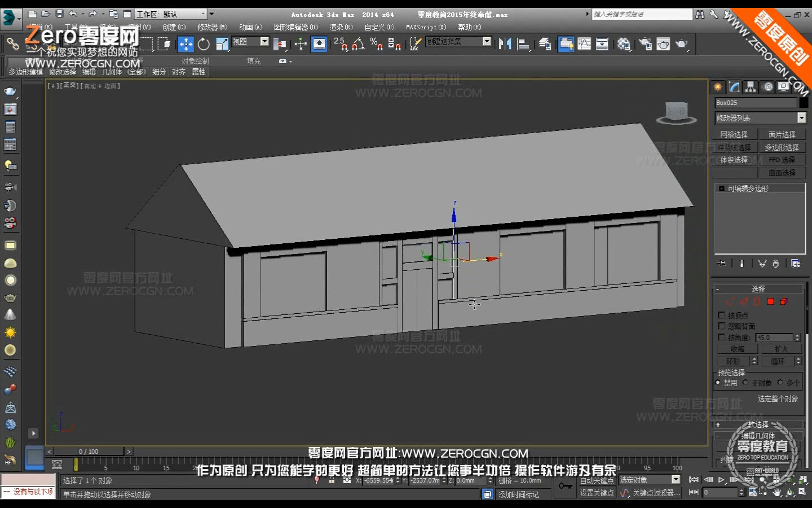Toggle the Angle Snap icon
This screenshot has width=812, height=508.
tap(359, 44)
